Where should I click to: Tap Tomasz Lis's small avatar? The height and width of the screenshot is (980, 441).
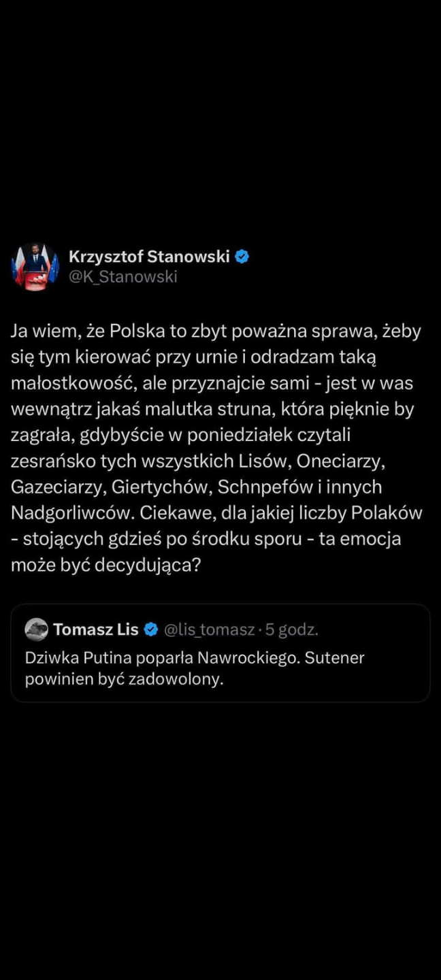tap(36, 630)
